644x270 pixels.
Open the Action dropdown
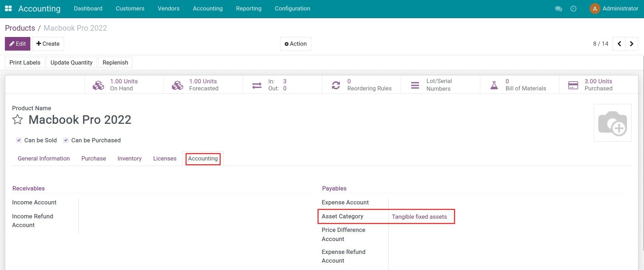[296, 44]
